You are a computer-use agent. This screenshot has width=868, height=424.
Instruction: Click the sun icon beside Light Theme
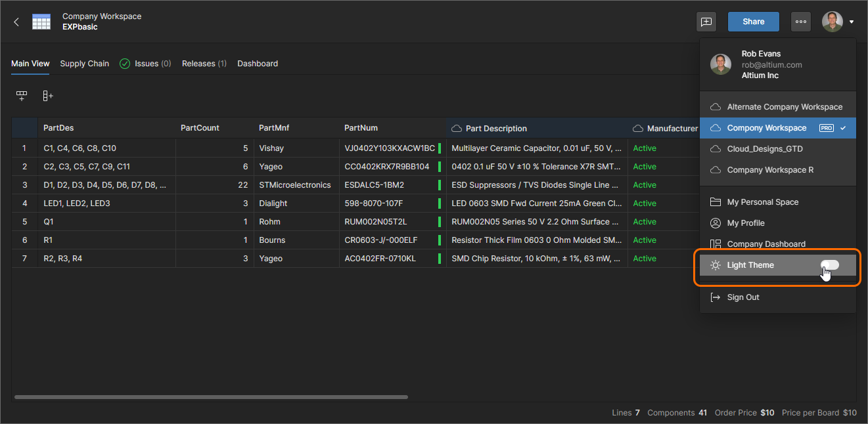[716, 265]
